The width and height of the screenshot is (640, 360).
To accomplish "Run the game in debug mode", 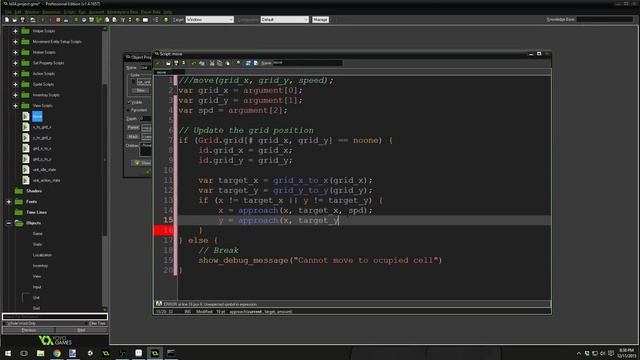I will (x=50, y=20).
